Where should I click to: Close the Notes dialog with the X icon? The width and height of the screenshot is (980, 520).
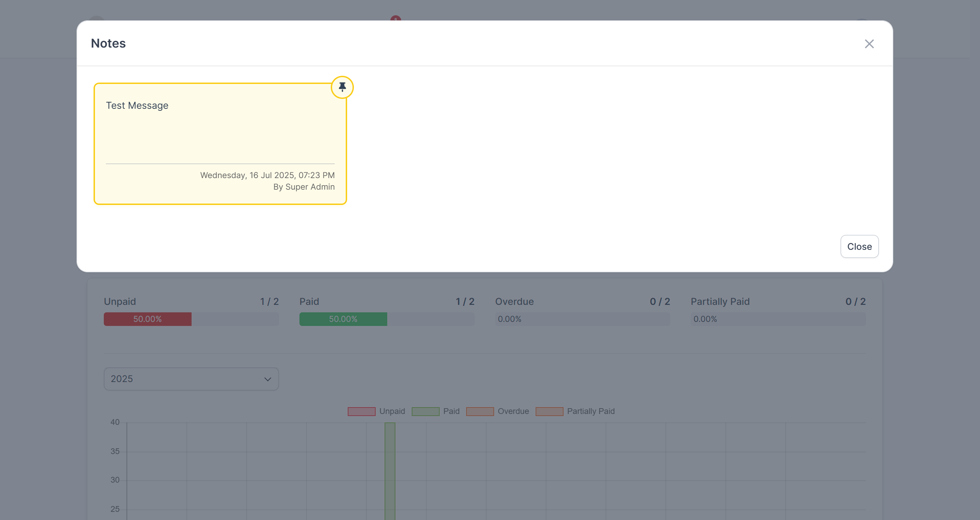869,44
